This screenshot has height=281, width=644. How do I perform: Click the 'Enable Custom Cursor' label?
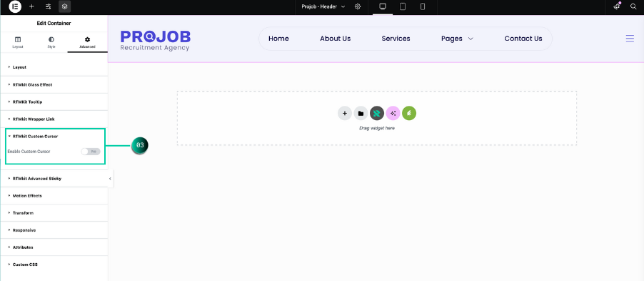[x=29, y=152]
